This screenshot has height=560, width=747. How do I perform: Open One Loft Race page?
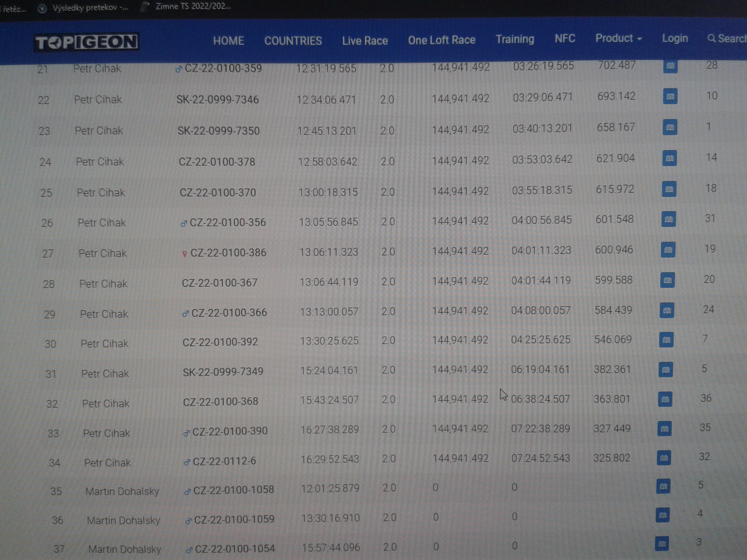coord(441,40)
